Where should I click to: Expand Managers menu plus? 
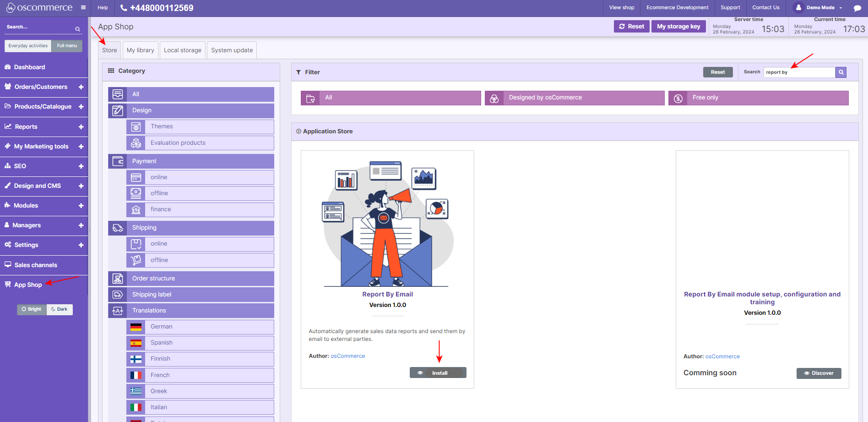tap(81, 225)
